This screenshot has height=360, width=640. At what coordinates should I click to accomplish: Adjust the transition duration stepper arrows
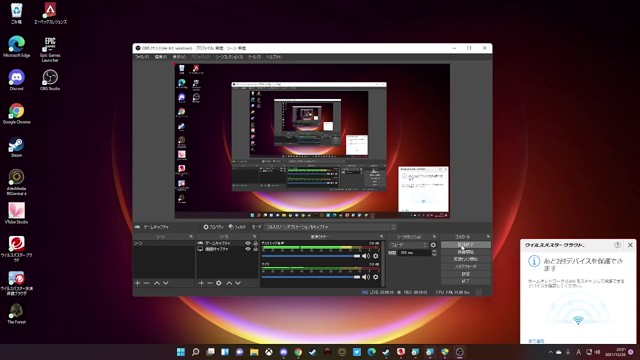coord(434,253)
